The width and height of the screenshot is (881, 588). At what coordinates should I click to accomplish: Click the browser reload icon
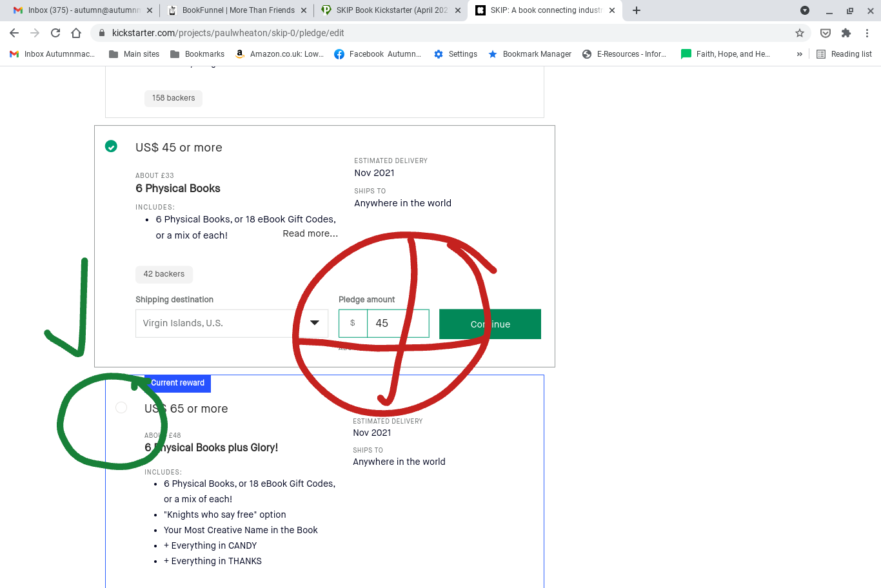pos(55,33)
